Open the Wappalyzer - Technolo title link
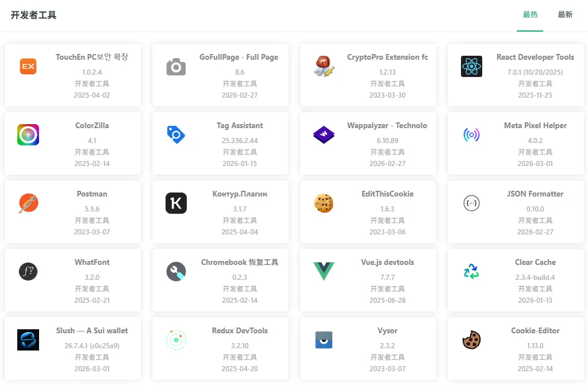 pyautogui.click(x=387, y=126)
